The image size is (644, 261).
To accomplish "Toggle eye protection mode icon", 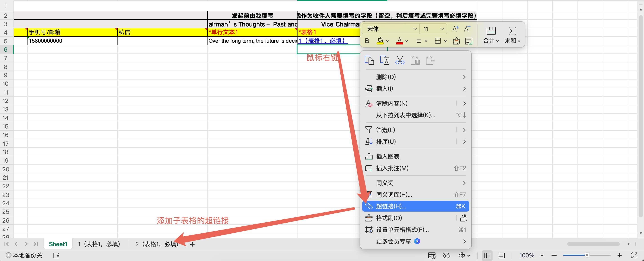I will 446,255.
